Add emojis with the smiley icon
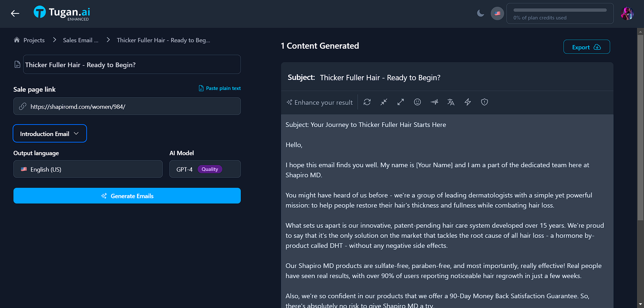Image resolution: width=644 pixels, height=308 pixels. pos(418,102)
